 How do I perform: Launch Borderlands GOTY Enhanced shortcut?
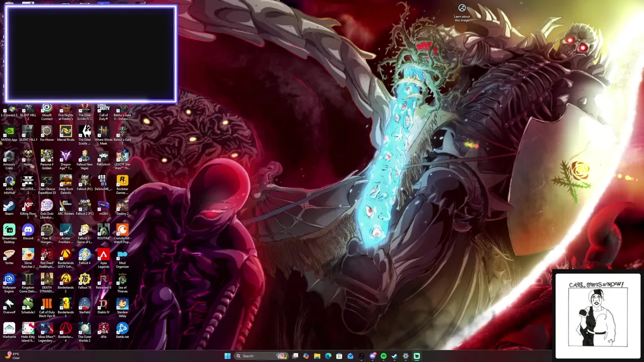click(x=65, y=259)
